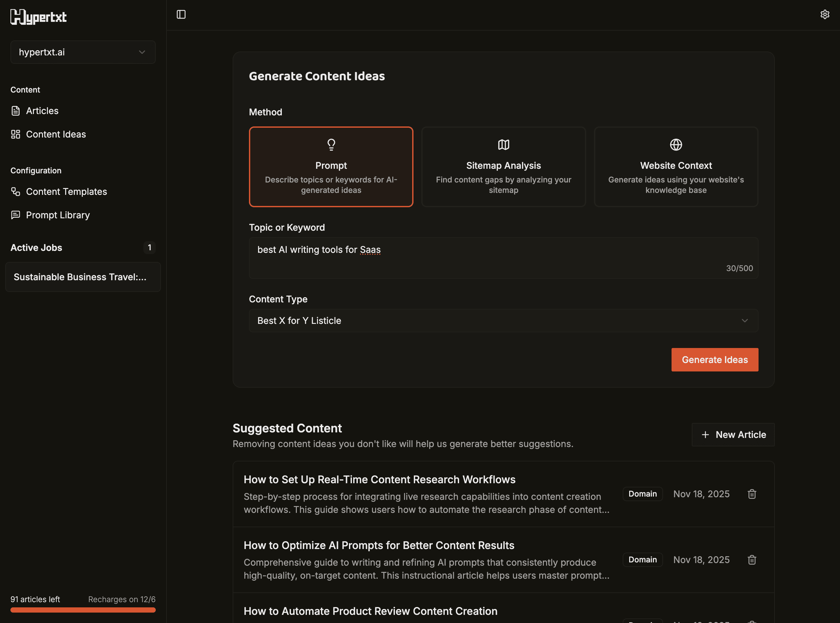The image size is (840, 623).
Task: Click the articles remaining progress bar
Action: click(83, 610)
